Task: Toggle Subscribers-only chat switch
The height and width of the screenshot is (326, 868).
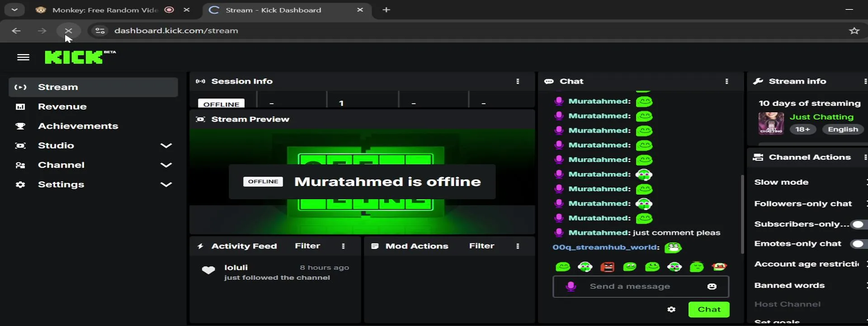Action: [859, 225]
